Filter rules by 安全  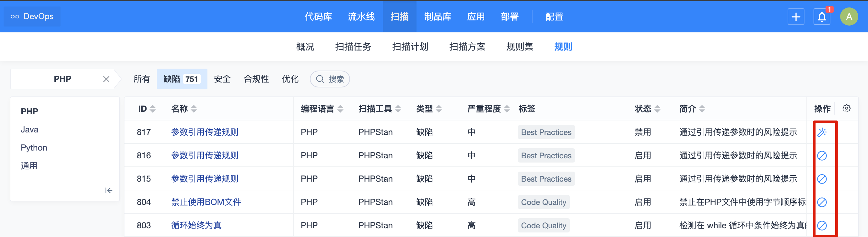pyautogui.click(x=222, y=79)
